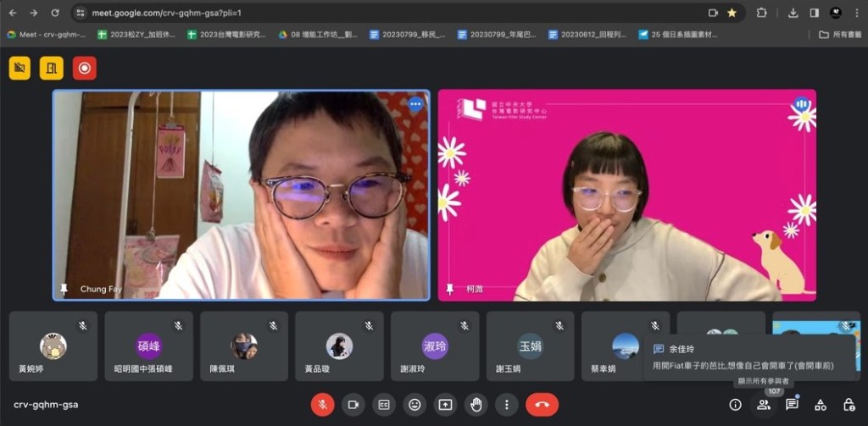Select 黃品璇's participant thumbnail
Image resolution: width=868 pixels, height=426 pixels.
pos(339,347)
